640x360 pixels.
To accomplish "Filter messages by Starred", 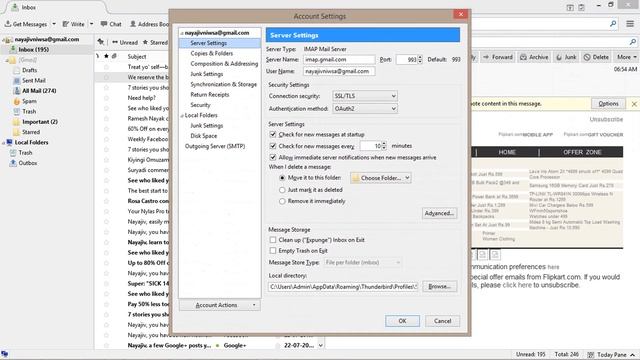I will tap(155, 42).
